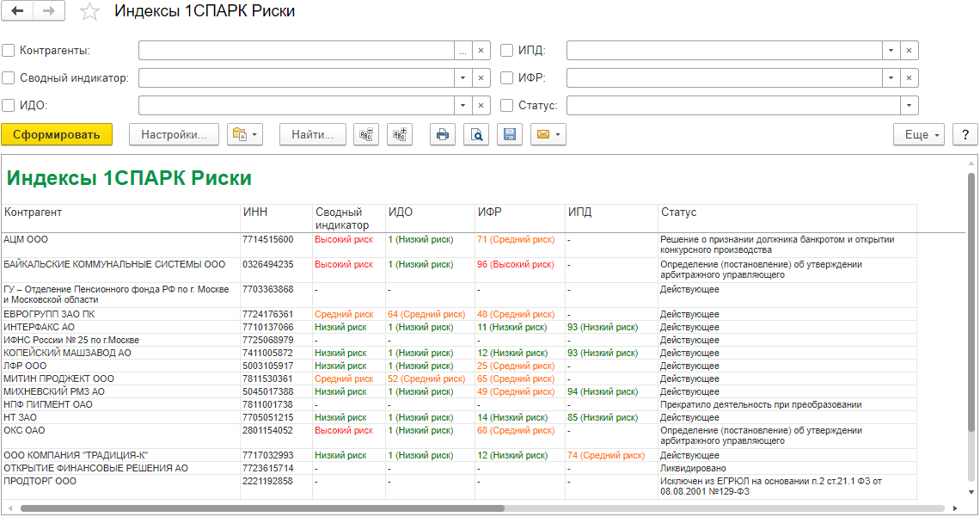
Task: Clear the ИФР filter field
Action: click(909, 78)
